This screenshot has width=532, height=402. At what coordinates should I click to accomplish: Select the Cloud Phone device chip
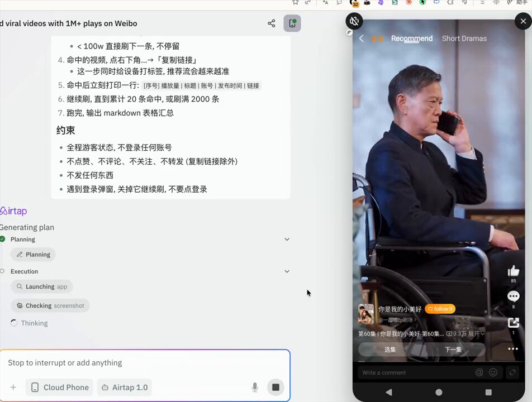click(x=59, y=387)
